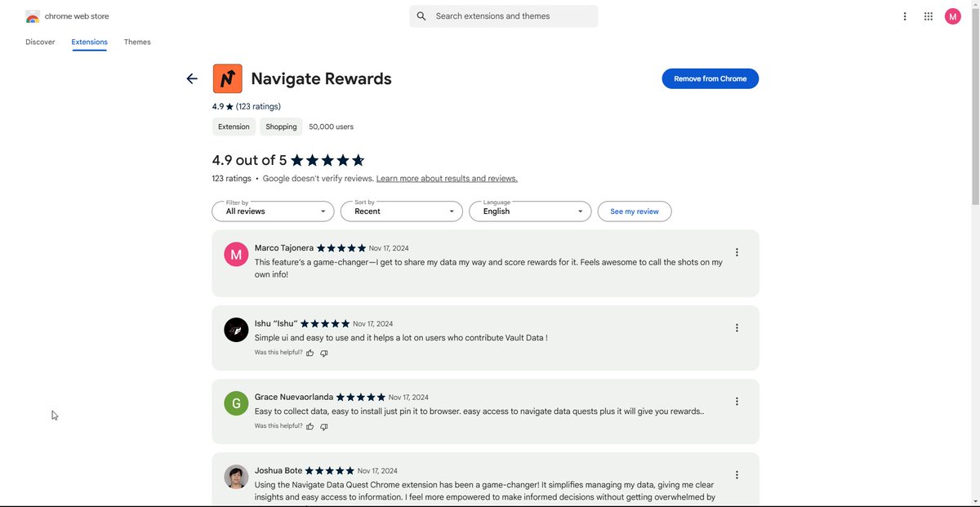Click the profile avatar in top right
The width and height of the screenshot is (980, 507).
[x=952, y=16]
